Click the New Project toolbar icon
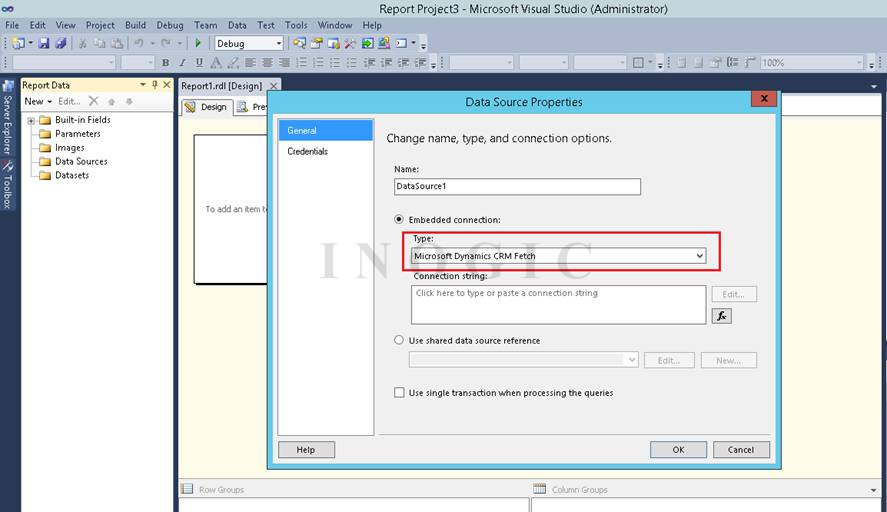Viewport: 887px width, 512px height. [x=19, y=43]
